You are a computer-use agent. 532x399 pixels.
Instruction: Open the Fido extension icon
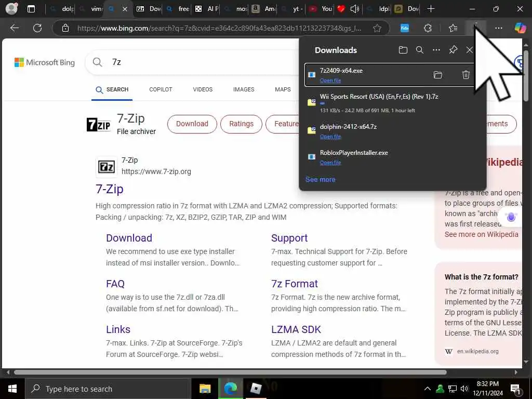[404, 28]
